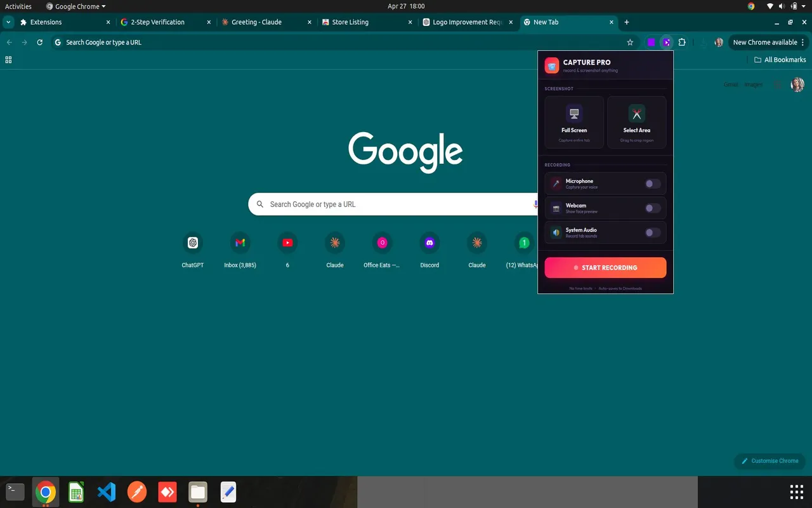Open Chrome three-dot menu
The image size is (812, 508).
[x=802, y=43]
